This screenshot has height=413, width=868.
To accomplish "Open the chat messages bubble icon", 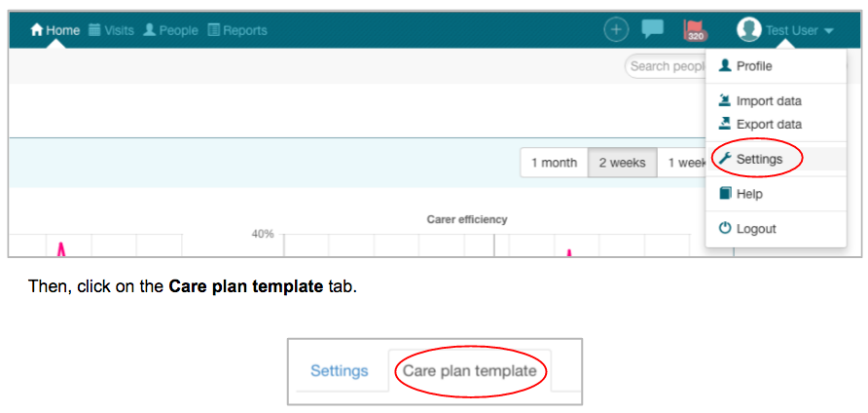I will point(652,29).
